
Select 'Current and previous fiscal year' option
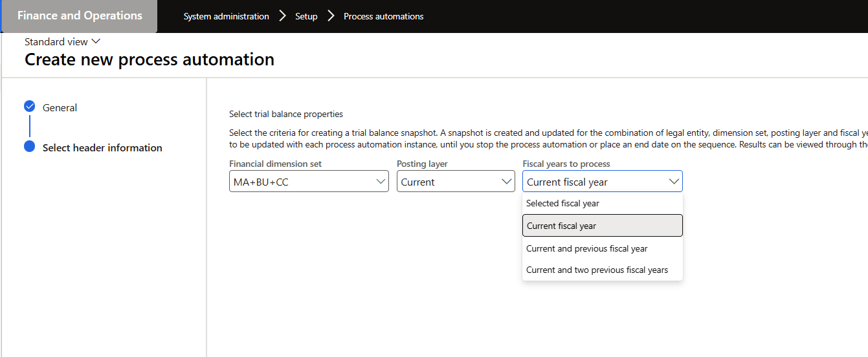click(x=586, y=248)
